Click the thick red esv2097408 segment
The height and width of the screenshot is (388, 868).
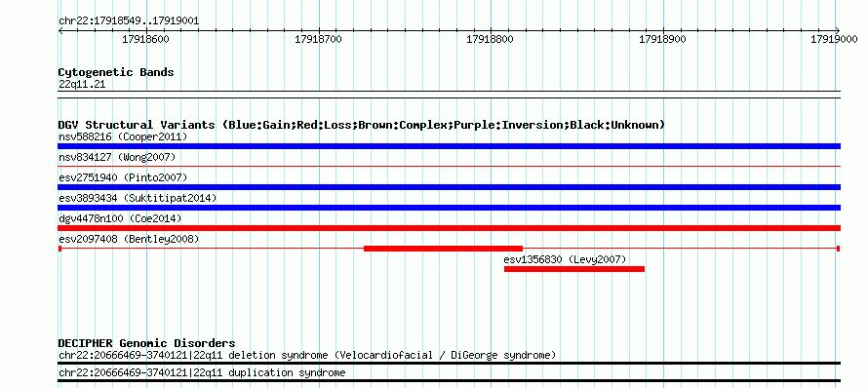(x=443, y=249)
